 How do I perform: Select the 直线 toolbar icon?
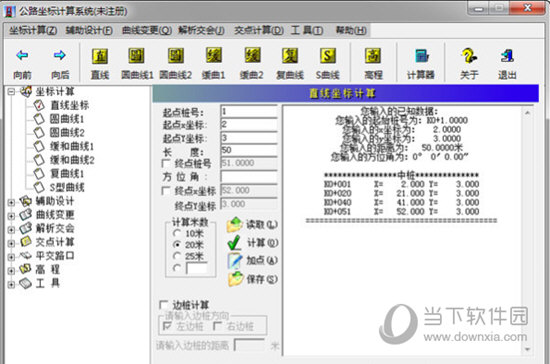pyautogui.click(x=100, y=56)
